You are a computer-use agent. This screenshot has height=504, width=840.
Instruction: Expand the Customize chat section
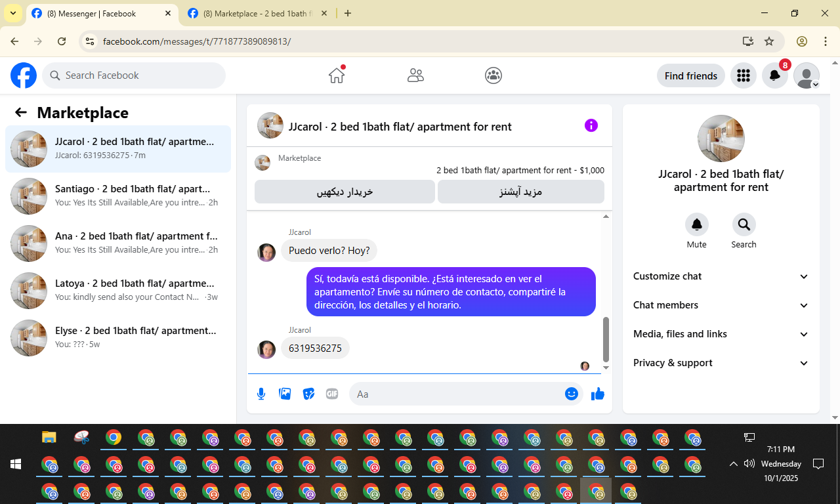[721, 276]
